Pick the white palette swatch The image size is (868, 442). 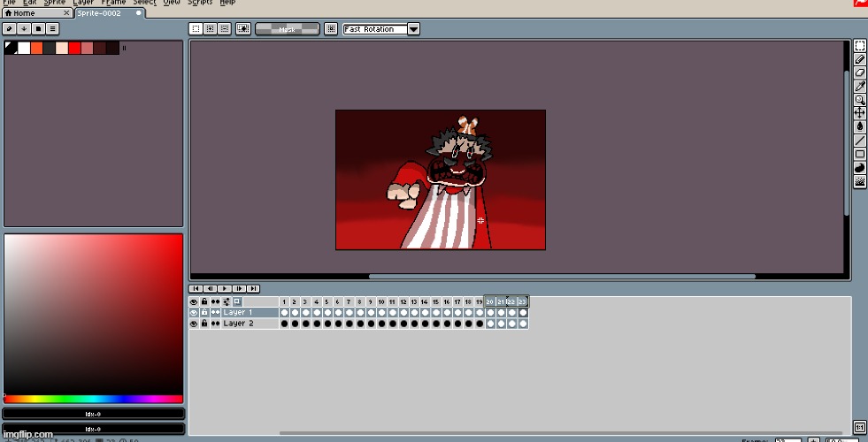click(24, 48)
